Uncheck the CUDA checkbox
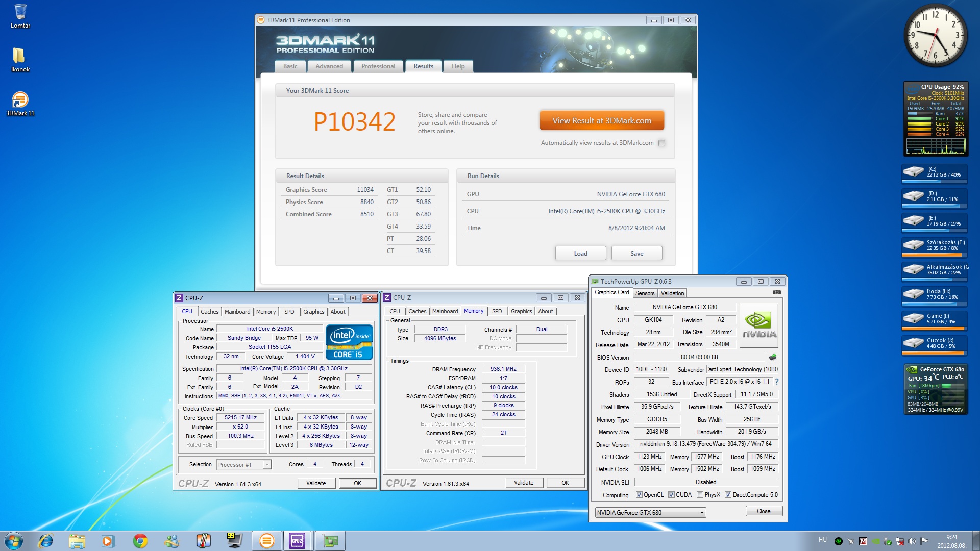The height and width of the screenshot is (551, 980). coord(671,495)
